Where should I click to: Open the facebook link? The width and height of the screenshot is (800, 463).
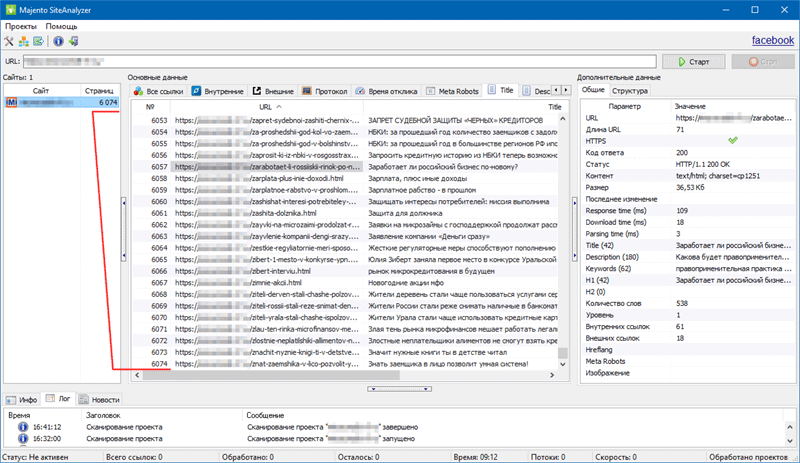pyautogui.click(x=772, y=40)
